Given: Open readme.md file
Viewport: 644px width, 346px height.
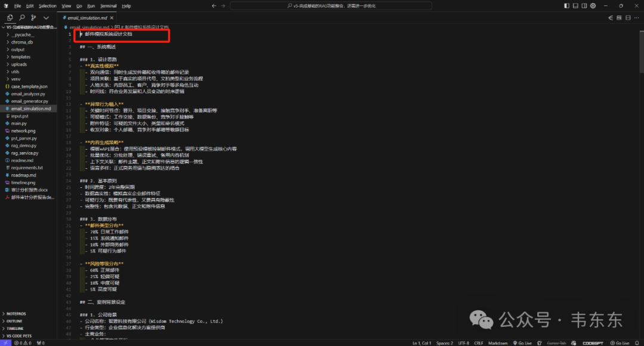Looking at the screenshot, I should coord(29,160).
